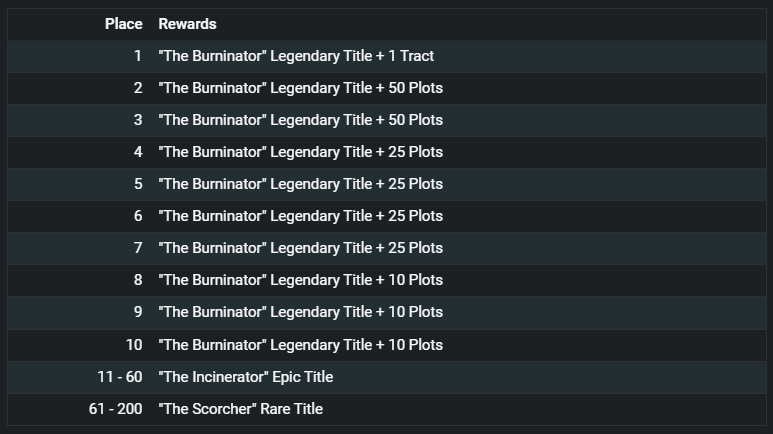The width and height of the screenshot is (773, 434).
Task: Click the place 7 25 Plots reward
Action: tap(300, 248)
